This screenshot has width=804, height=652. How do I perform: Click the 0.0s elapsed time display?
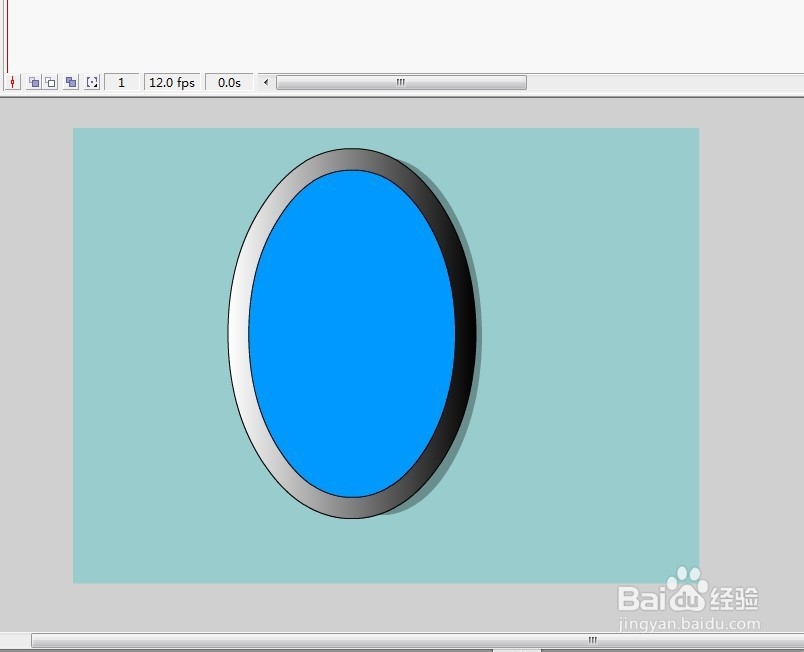[229, 83]
